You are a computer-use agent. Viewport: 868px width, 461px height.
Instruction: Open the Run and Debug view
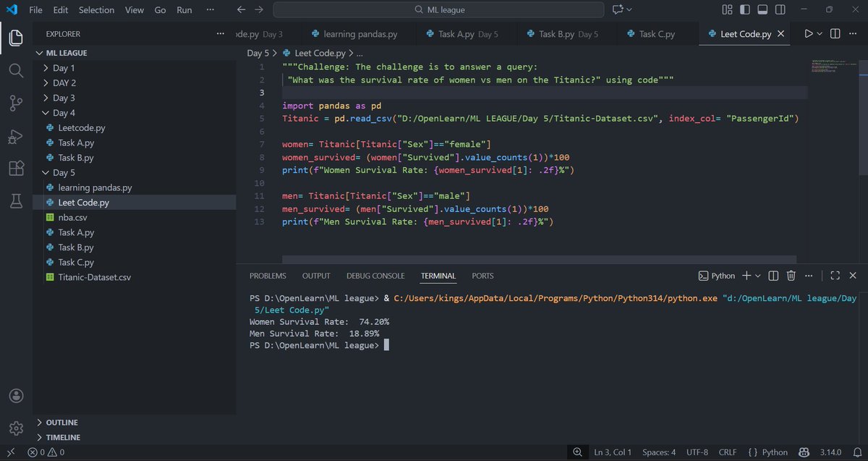(16, 136)
